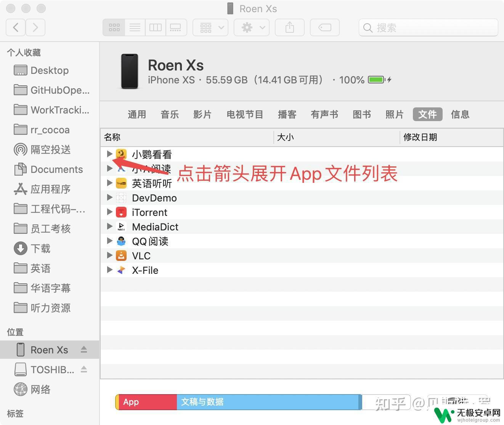Viewport: 504px width, 425px height.
Task: Open the 员工考核 sidebar folder
Action: [x=50, y=229]
